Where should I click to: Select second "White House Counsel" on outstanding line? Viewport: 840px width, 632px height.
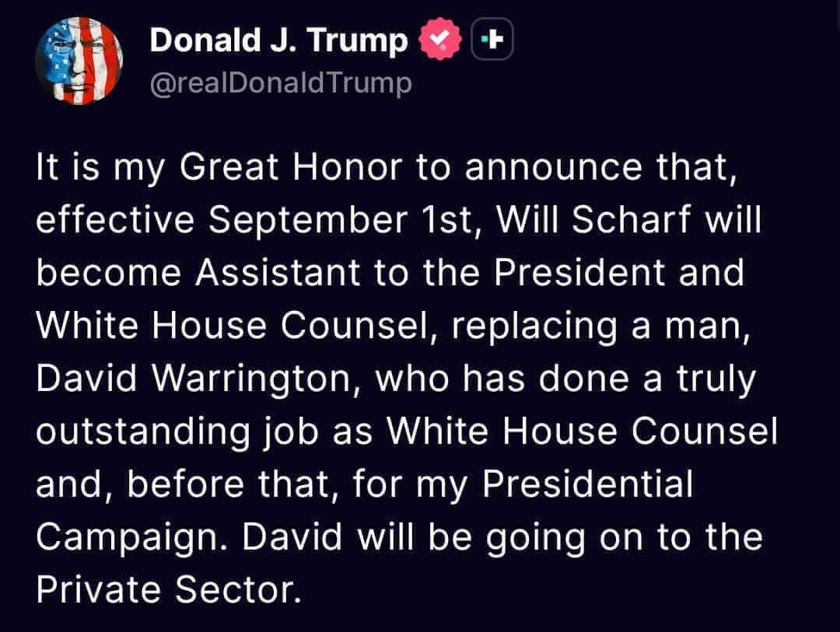(x=582, y=431)
